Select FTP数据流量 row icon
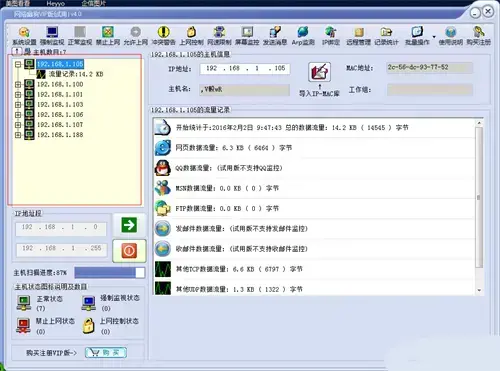The image size is (500, 371). (163, 208)
